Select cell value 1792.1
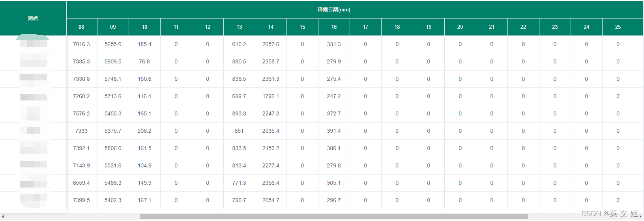The height and width of the screenshot is (221, 644). [271, 96]
